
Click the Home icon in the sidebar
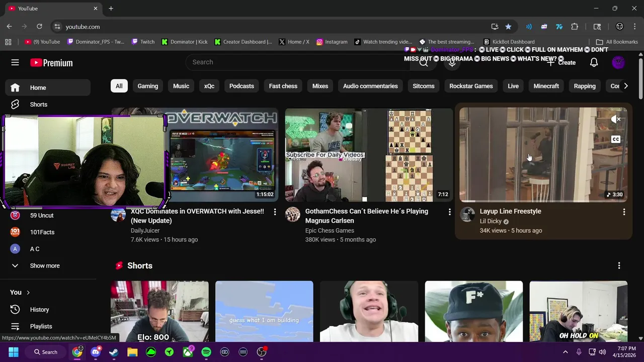[15, 87]
